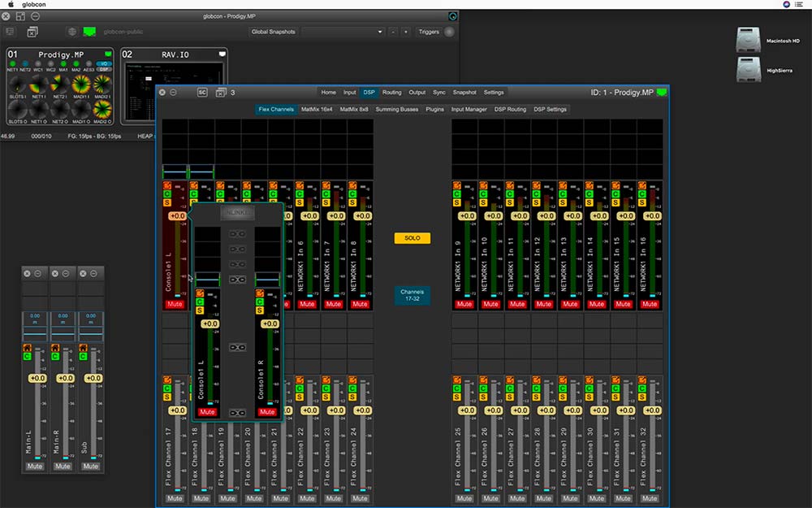Open the DSP Routing sub-tab
Screen dimensions: 812x508
click(x=510, y=110)
